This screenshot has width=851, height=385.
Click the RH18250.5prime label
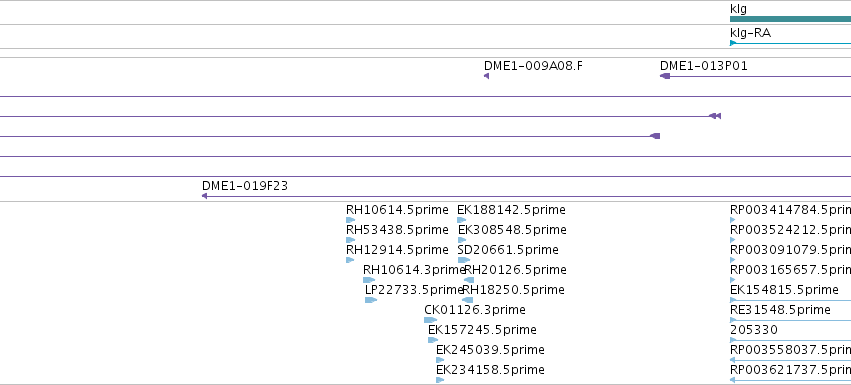(x=513, y=289)
